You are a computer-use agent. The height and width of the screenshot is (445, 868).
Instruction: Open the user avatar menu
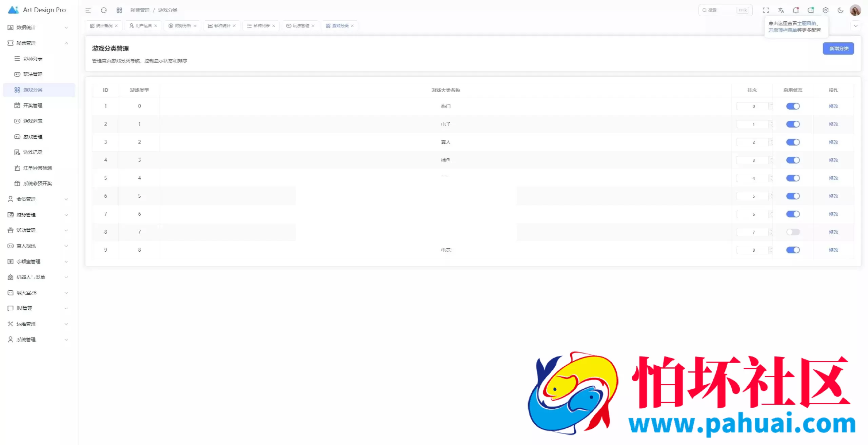[x=855, y=10]
